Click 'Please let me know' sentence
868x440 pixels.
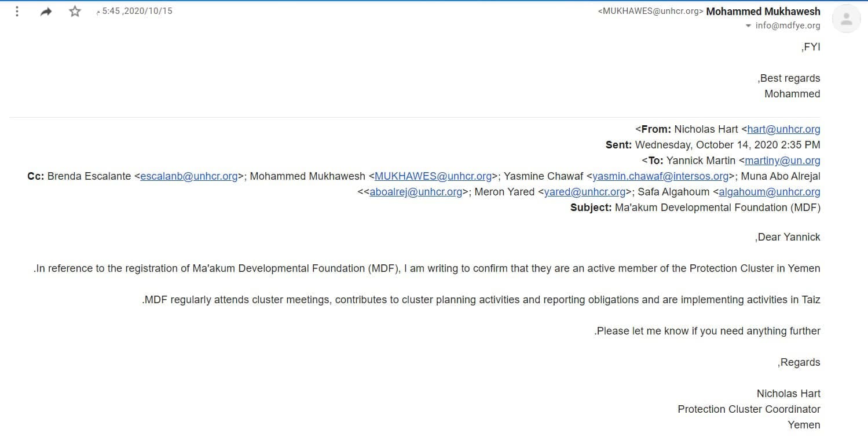coord(707,331)
